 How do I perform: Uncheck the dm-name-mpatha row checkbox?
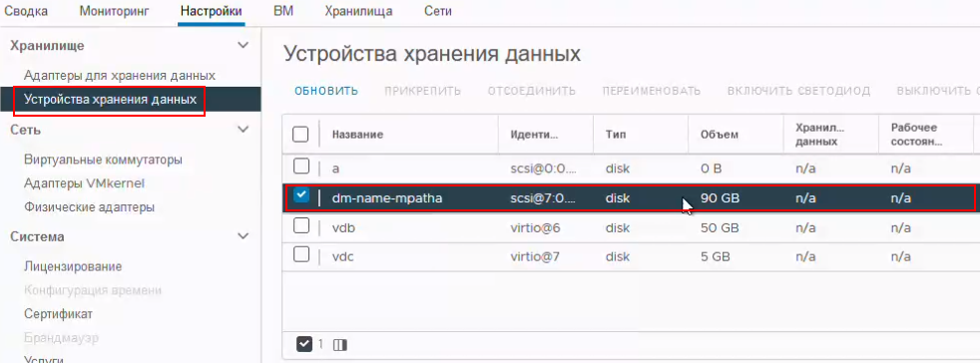[301, 195]
